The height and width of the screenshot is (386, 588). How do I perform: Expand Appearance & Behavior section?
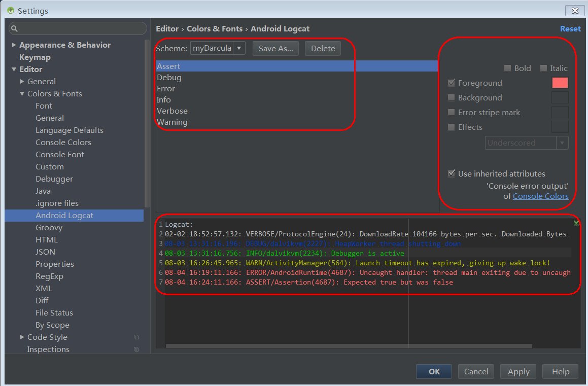point(14,45)
